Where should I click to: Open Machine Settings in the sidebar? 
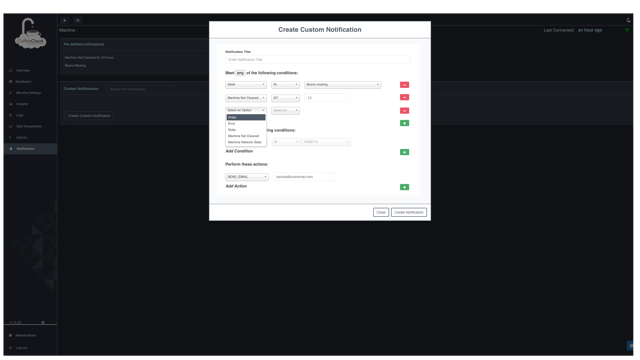tap(29, 93)
